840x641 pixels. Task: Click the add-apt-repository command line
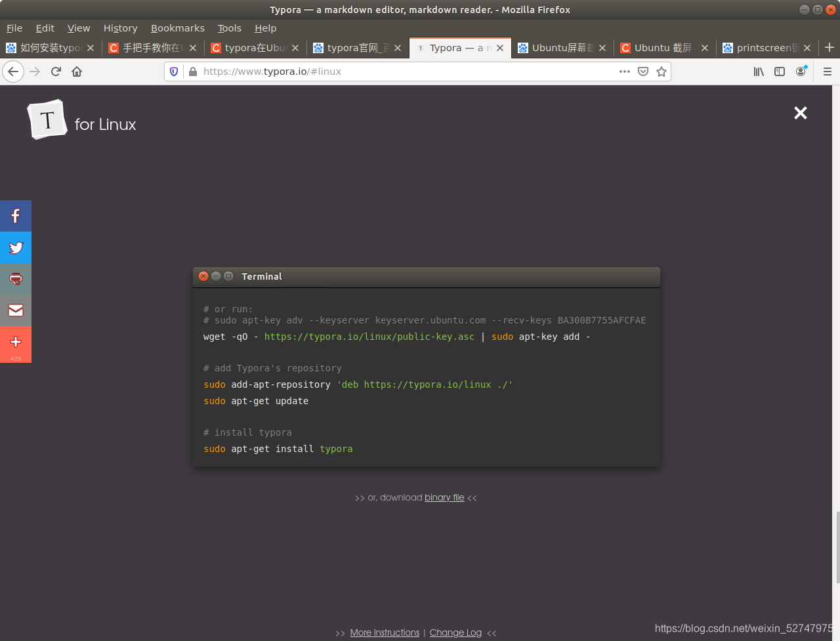click(358, 384)
